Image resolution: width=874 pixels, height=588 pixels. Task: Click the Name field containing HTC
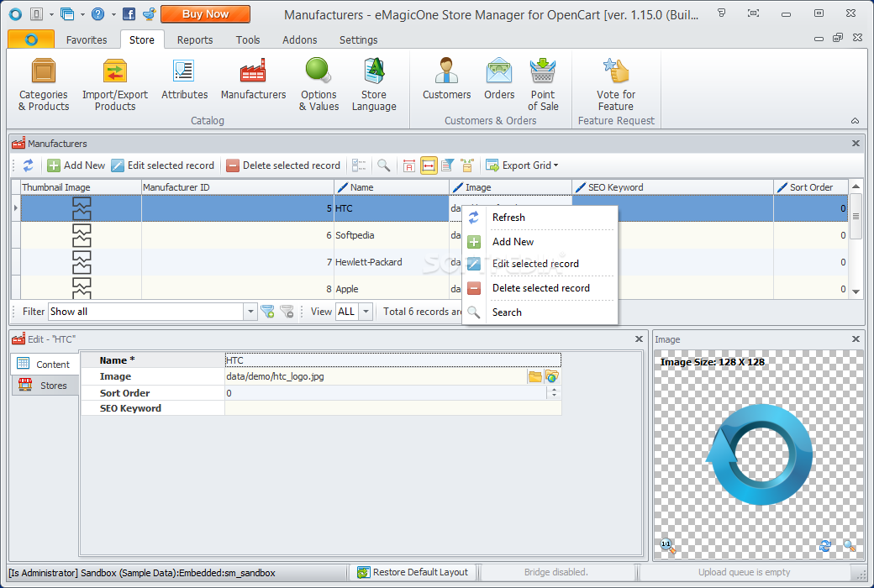pos(393,360)
